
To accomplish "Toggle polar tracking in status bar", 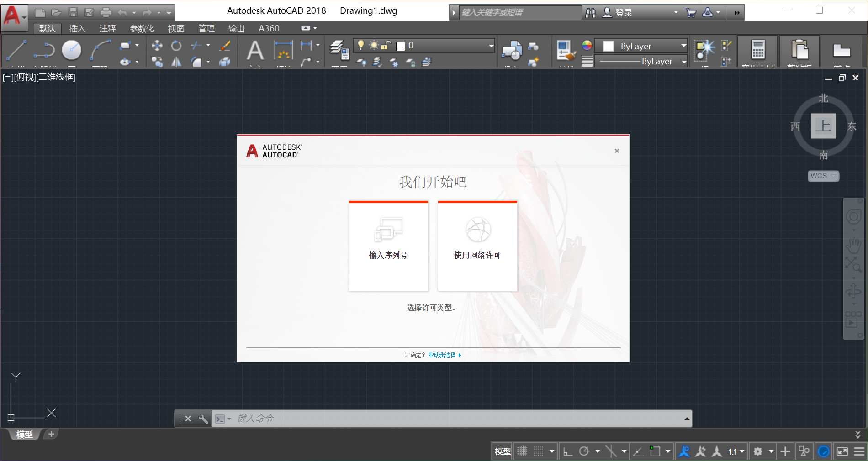I will [584, 451].
